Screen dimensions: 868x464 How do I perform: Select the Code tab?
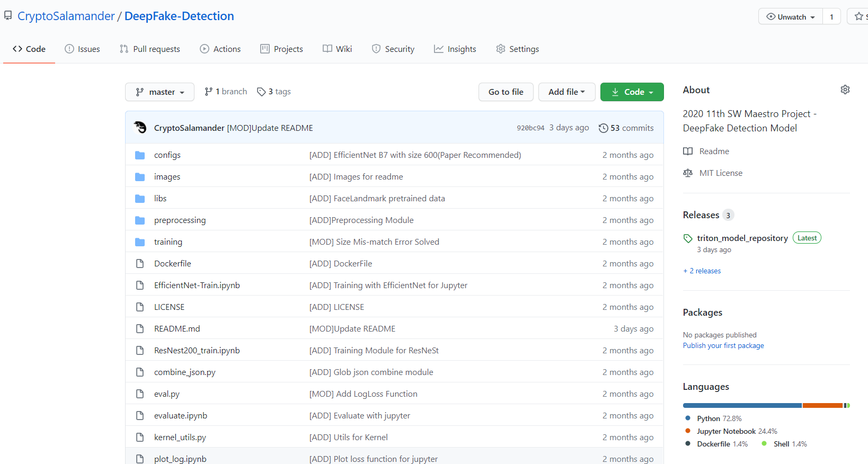[29, 49]
